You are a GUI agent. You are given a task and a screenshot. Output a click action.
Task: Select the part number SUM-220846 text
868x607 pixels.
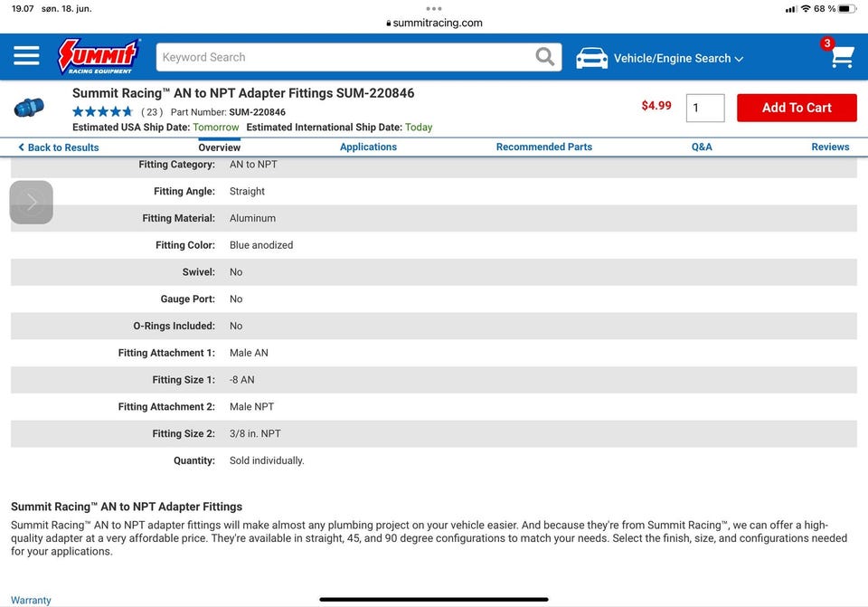[x=258, y=112]
